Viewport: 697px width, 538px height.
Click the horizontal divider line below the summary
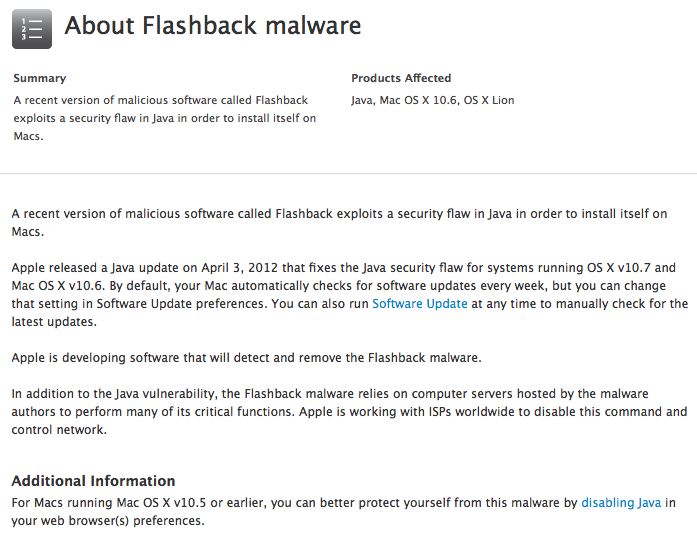coord(348,173)
